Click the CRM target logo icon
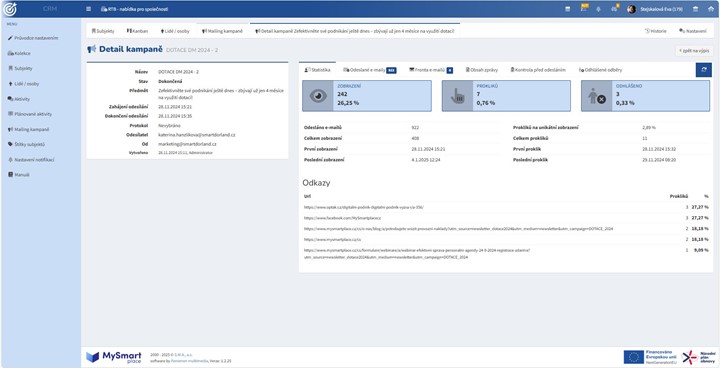Screen dimensions: 720x368 click(10, 9)
